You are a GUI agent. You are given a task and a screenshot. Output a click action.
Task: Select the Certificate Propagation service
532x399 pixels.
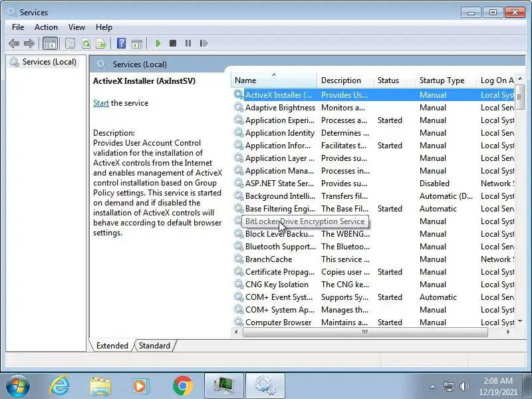click(373, 272)
